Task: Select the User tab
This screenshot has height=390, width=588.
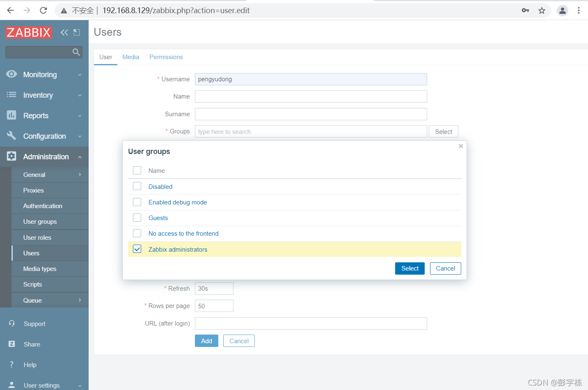Action: coord(105,57)
